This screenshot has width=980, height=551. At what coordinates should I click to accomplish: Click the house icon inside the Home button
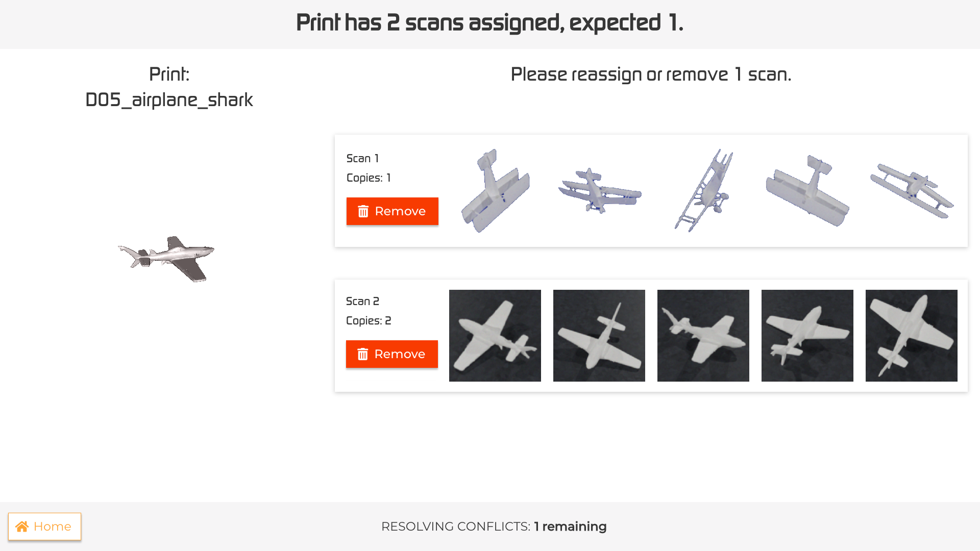pyautogui.click(x=22, y=526)
